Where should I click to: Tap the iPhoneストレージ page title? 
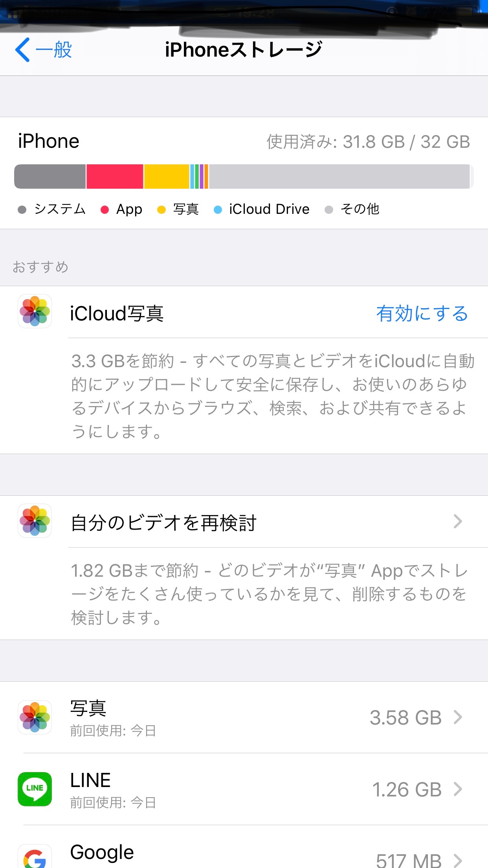click(244, 50)
